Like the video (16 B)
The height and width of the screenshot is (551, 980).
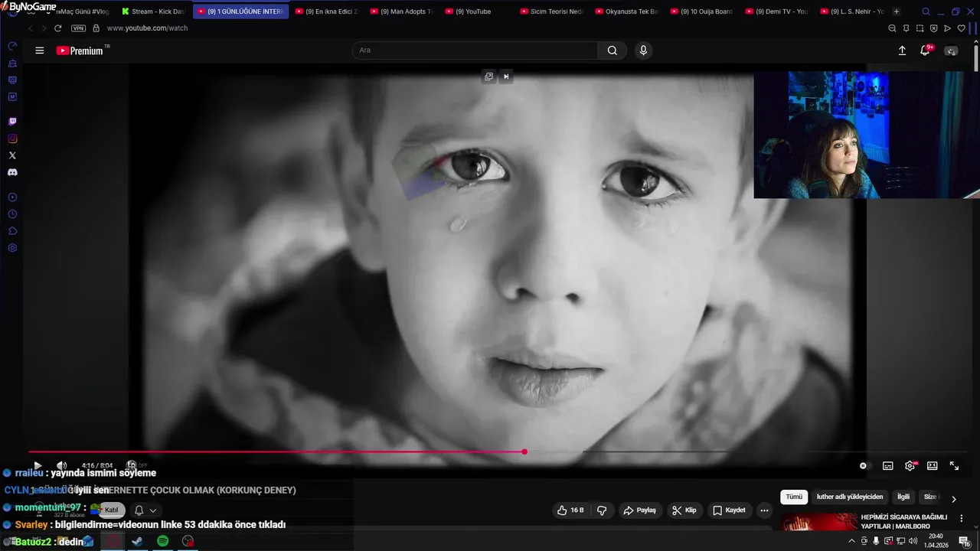(570, 510)
